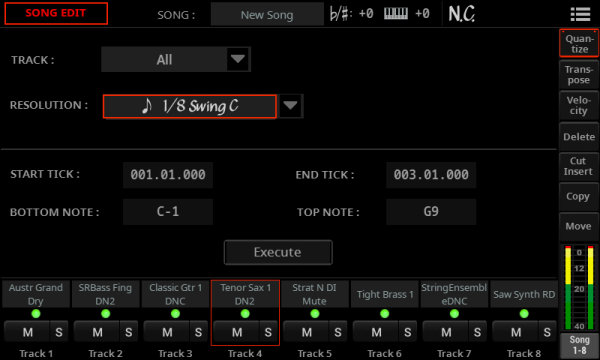Expand the Resolution dropdown arrow

click(x=290, y=106)
